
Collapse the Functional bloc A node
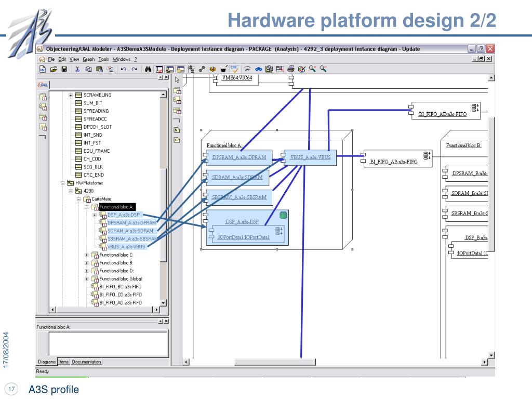87,207
